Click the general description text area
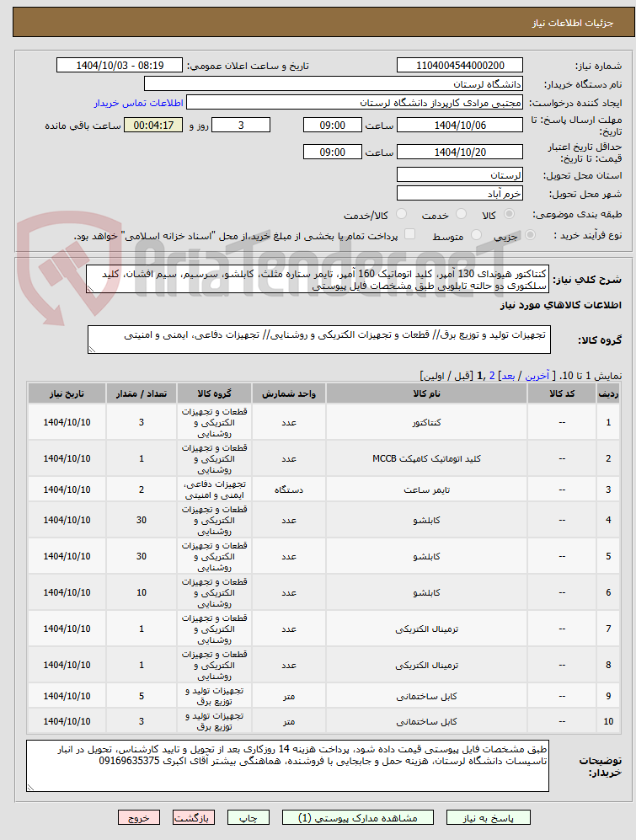 click(x=318, y=279)
